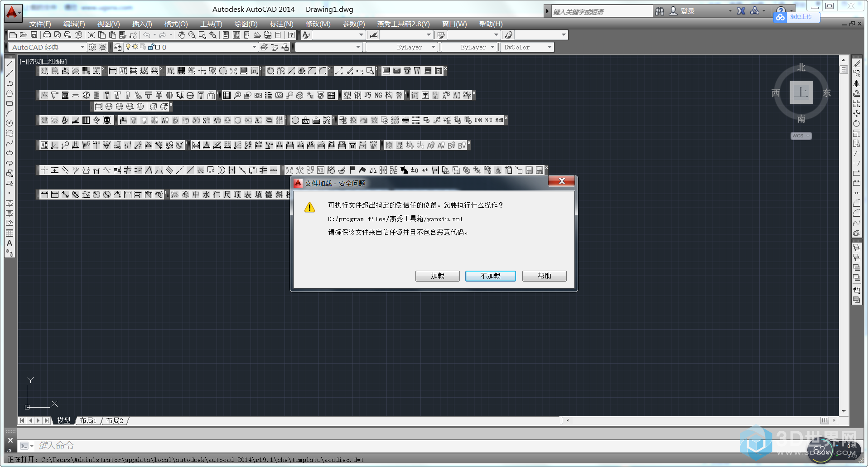Click the 帮助 button in dialog

pos(545,276)
